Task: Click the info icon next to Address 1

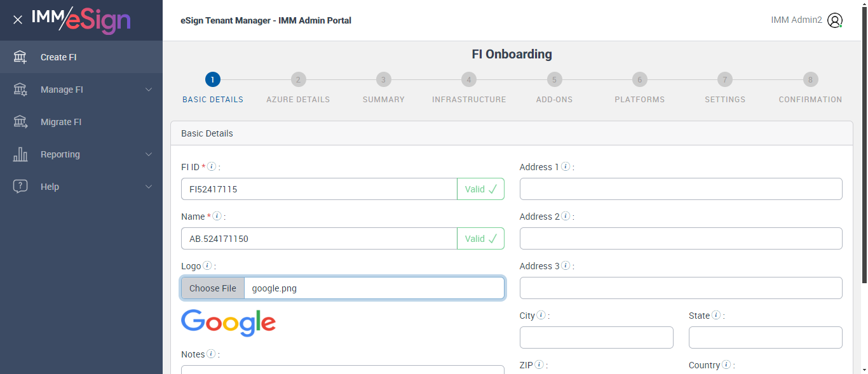Action: (566, 167)
